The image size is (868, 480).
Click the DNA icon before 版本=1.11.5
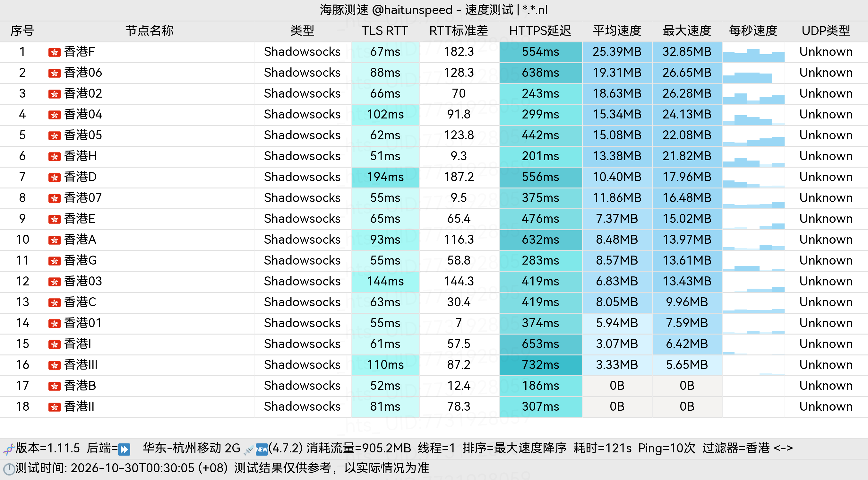click(x=9, y=449)
